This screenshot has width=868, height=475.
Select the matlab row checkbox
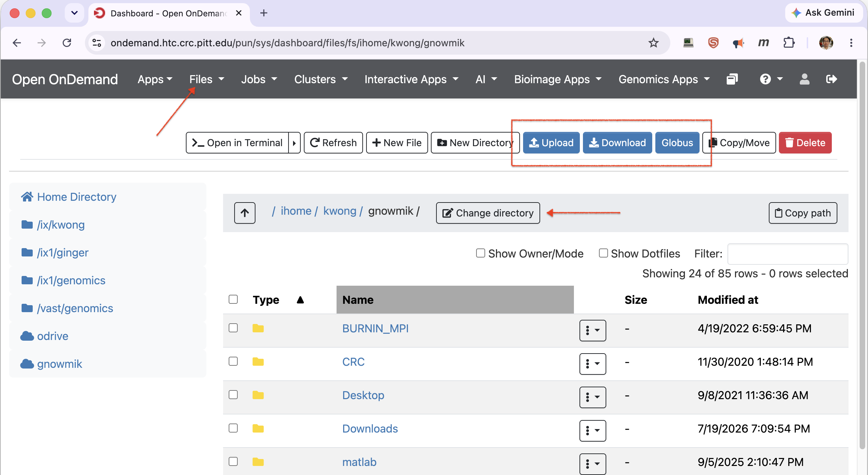click(x=233, y=461)
